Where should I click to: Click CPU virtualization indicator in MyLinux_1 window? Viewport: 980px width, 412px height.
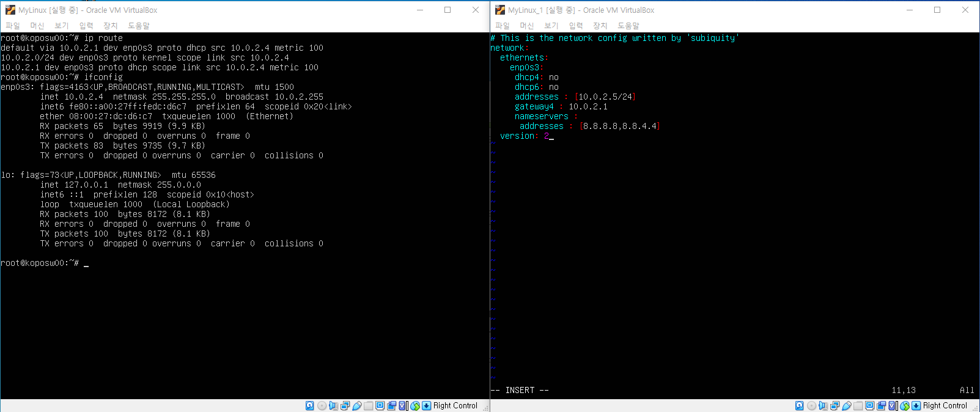click(x=893, y=405)
